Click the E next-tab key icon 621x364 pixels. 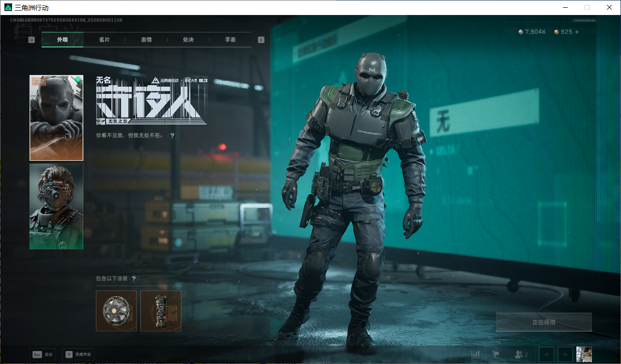tap(261, 40)
